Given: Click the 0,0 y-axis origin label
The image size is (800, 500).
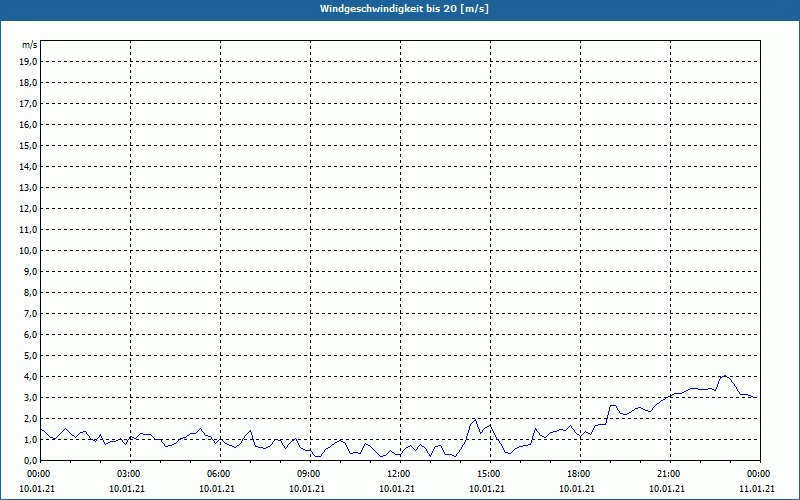Looking at the screenshot, I should (30, 460).
